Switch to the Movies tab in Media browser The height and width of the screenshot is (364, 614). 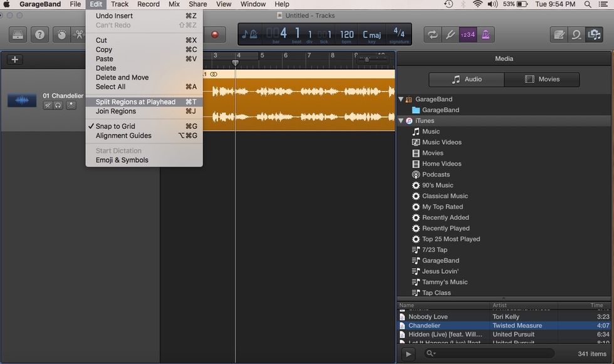tap(541, 80)
